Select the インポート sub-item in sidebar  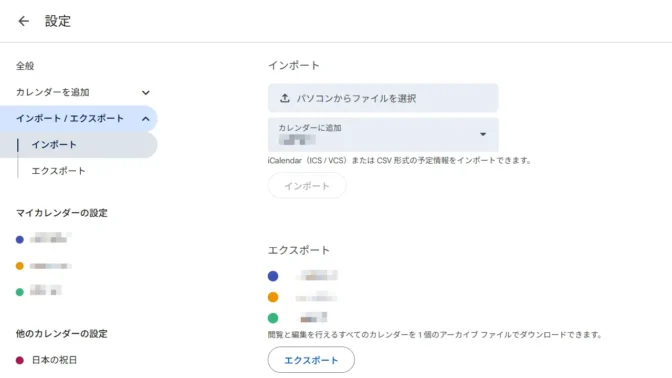click(79, 145)
